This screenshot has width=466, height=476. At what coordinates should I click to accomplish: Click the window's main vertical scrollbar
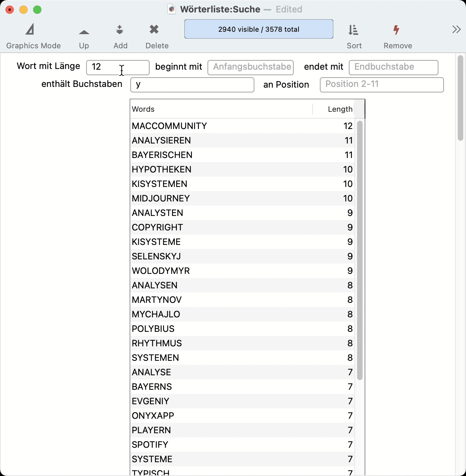460,98
